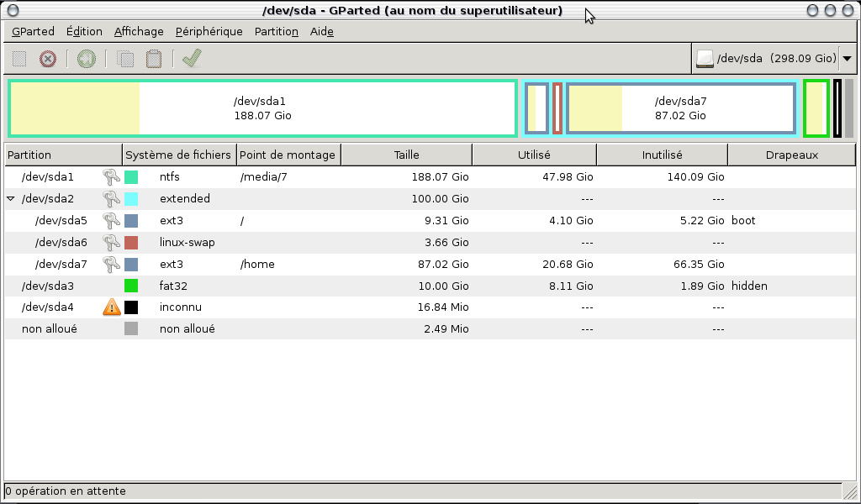This screenshot has height=504, width=861.
Task: Click the red Delete partition icon
Action: (x=48, y=59)
